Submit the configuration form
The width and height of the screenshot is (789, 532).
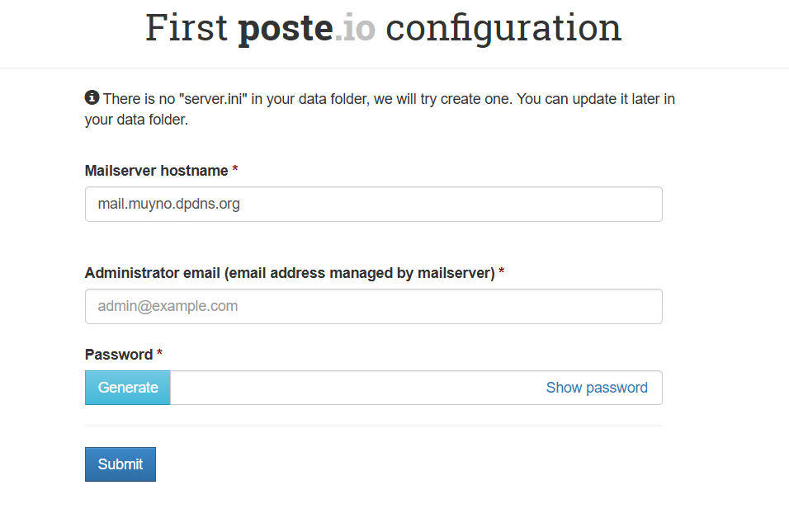coord(120,464)
